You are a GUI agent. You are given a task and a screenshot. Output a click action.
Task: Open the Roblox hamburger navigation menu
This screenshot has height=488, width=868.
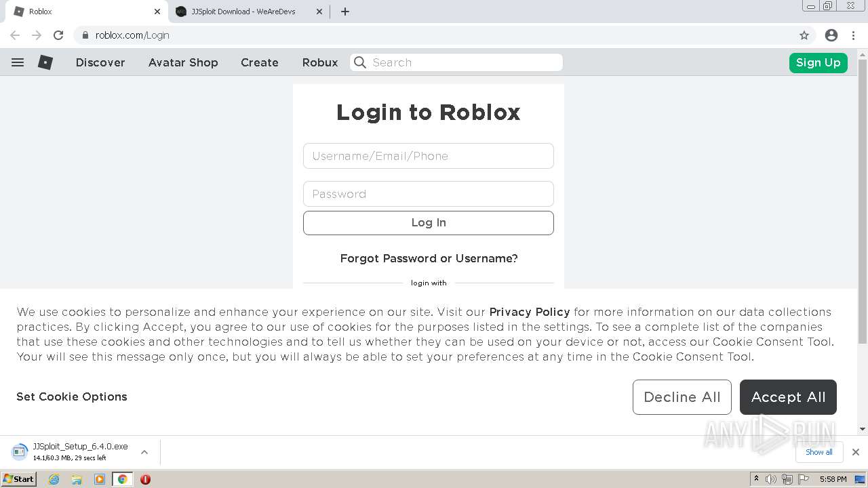(18, 62)
